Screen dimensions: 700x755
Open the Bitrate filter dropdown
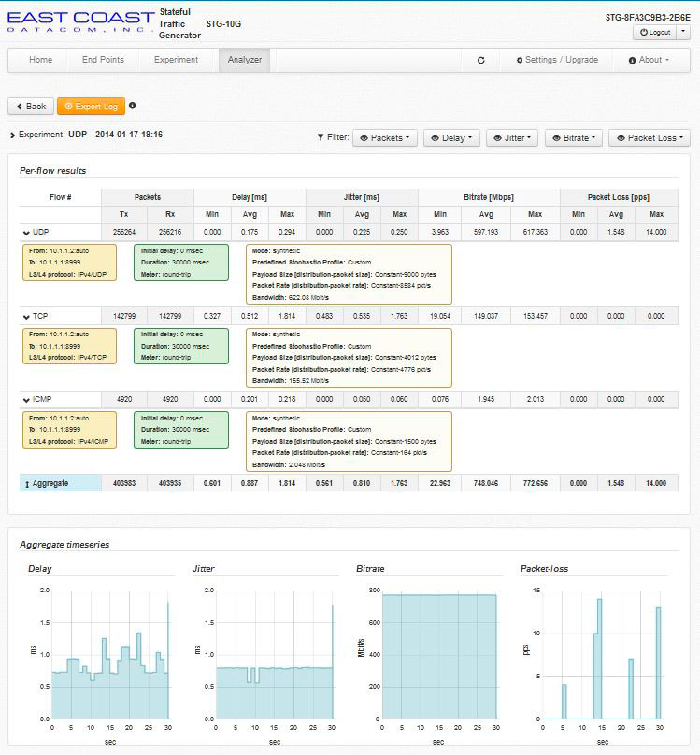[x=574, y=138]
